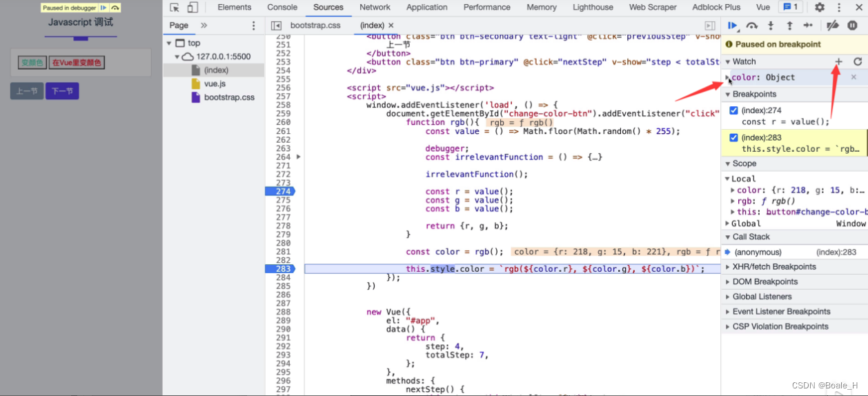Step over from the page's paused overlay
This screenshot has height=396, width=868.
click(x=115, y=8)
